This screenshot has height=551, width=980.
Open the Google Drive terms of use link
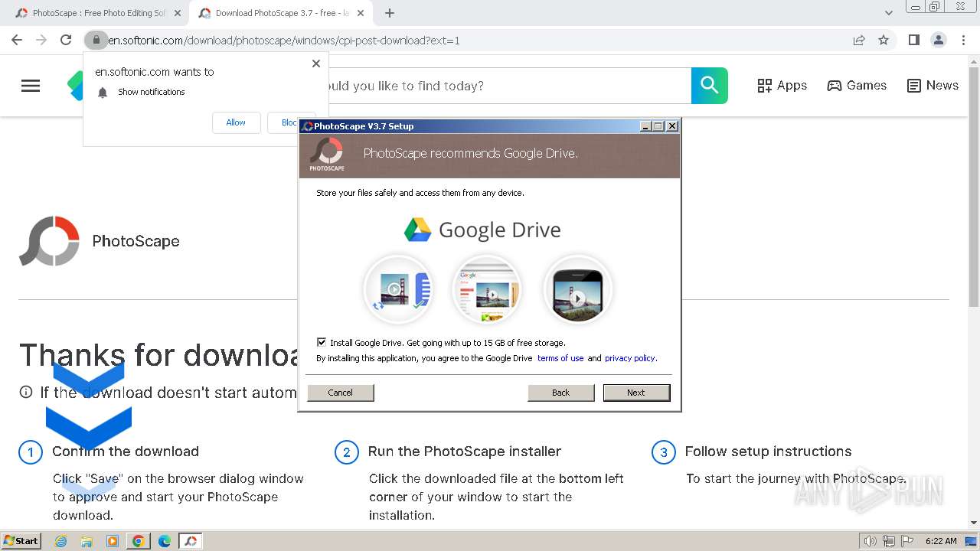pos(560,358)
